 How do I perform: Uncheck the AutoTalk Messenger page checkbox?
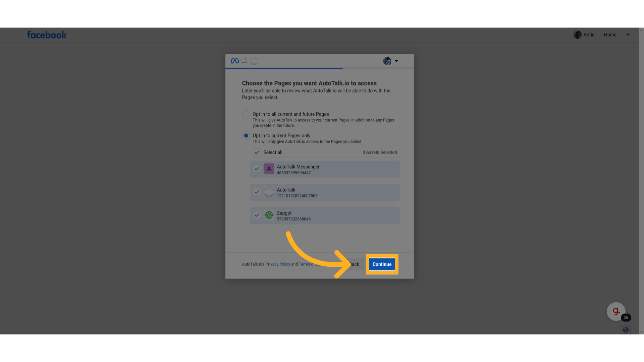(257, 169)
